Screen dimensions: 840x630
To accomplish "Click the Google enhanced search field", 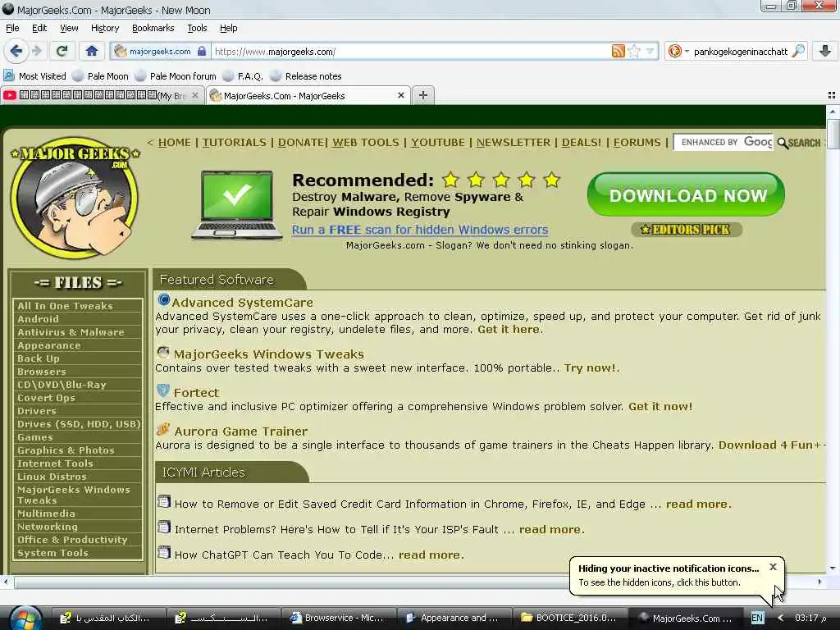I will click(x=724, y=142).
